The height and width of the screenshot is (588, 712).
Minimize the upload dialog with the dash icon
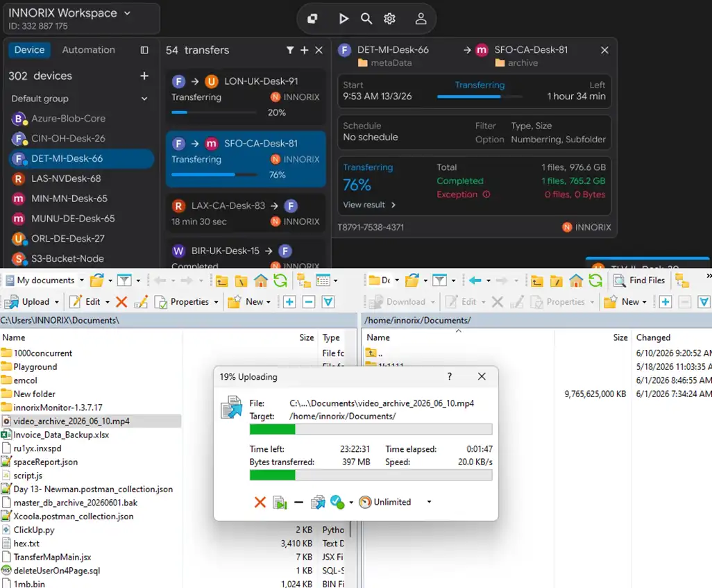[298, 502]
